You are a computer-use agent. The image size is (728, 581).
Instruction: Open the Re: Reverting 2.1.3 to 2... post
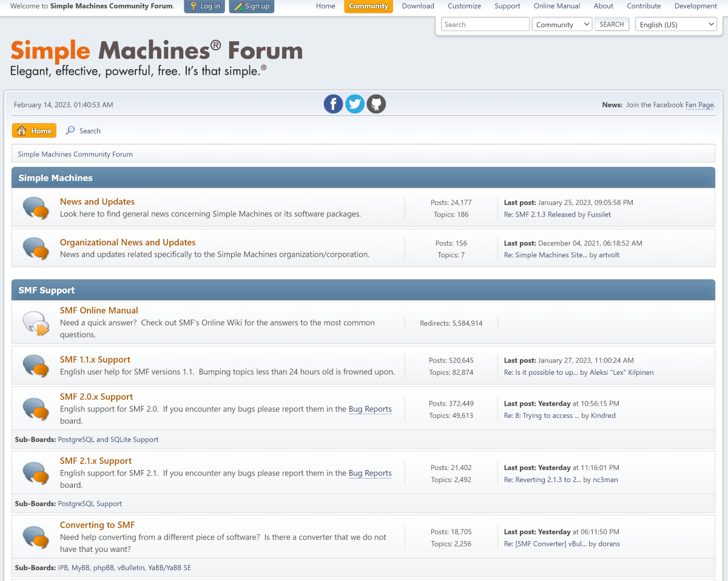(543, 480)
